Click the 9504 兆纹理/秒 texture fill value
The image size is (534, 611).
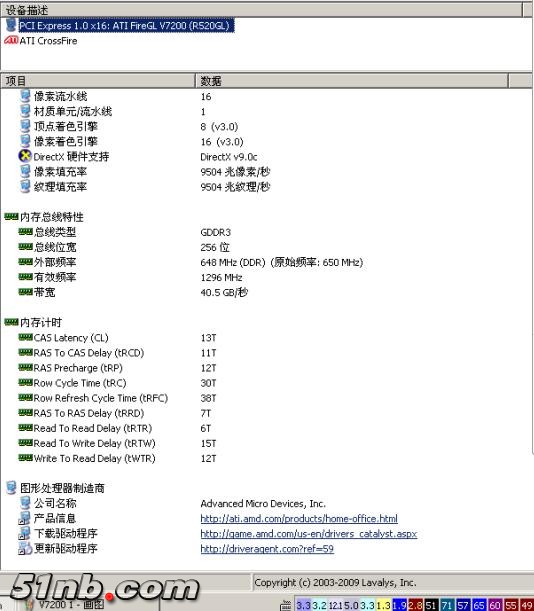tap(235, 187)
